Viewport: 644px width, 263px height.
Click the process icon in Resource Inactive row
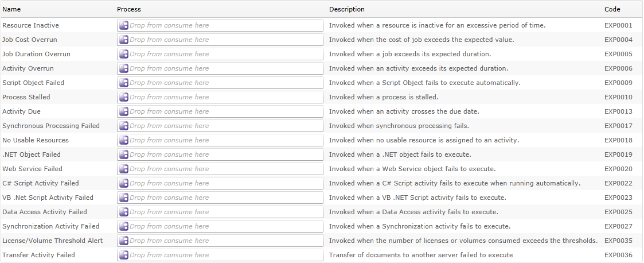(x=123, y=25)
